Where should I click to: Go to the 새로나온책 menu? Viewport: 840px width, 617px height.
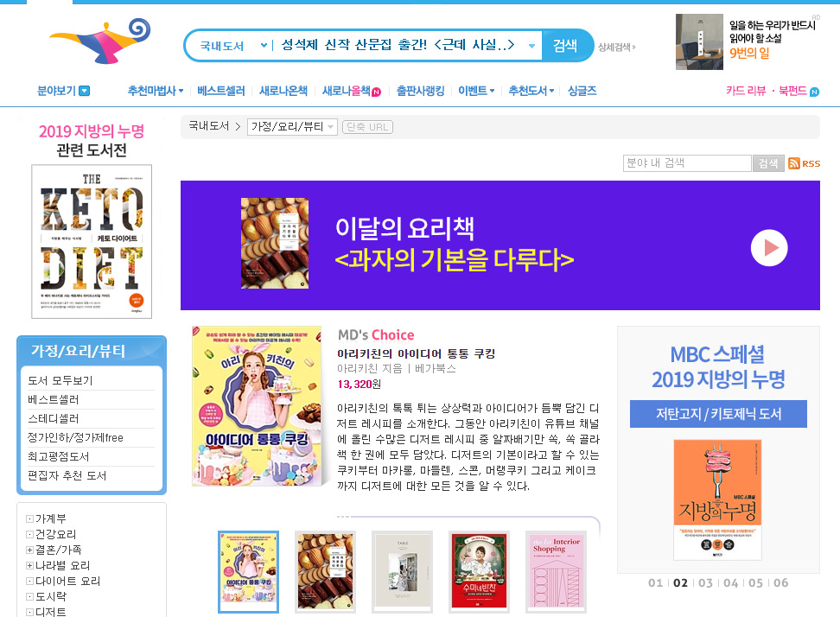(283, 91)
